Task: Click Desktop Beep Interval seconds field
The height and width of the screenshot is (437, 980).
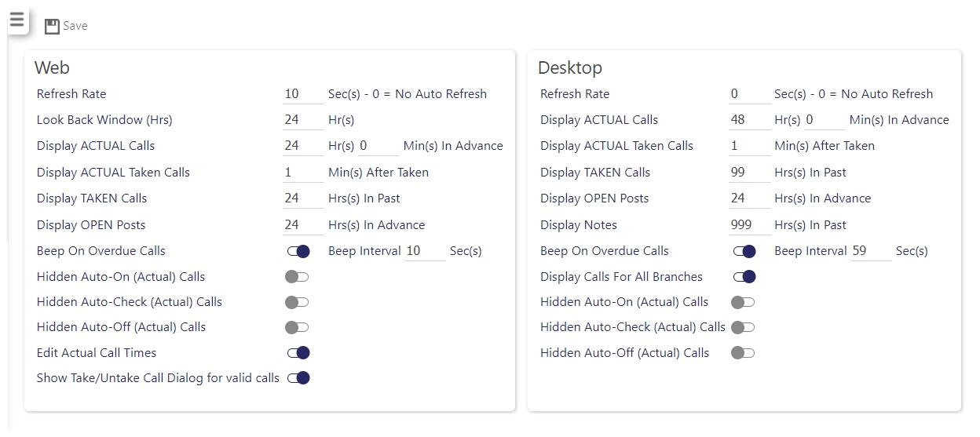Action: click(x=872, y=251)
